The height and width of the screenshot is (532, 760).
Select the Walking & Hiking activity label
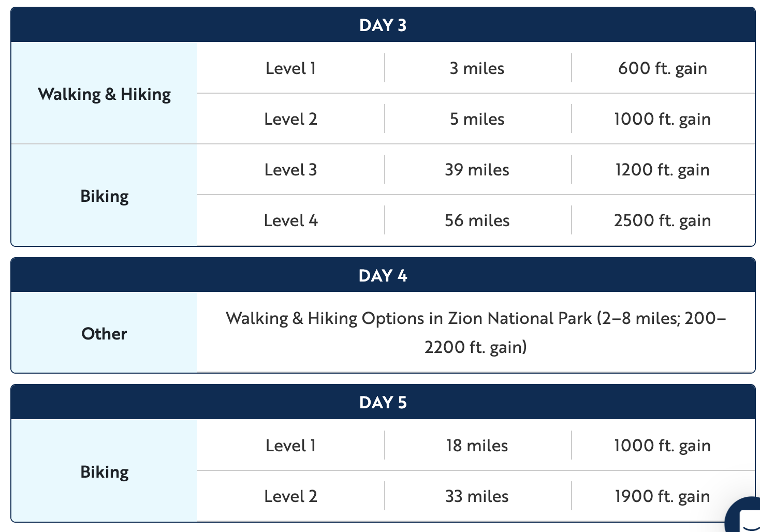104,94
